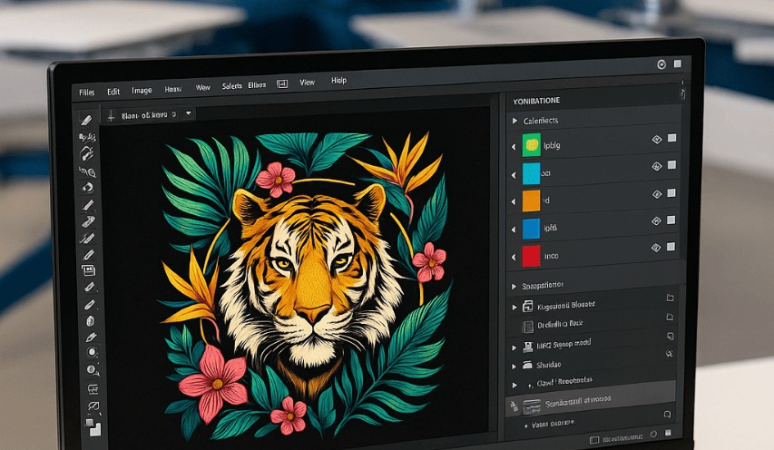774x450 pixels.
Task: Click the crossed-out oval toolbar icon
Action: [x=93, y=406]
